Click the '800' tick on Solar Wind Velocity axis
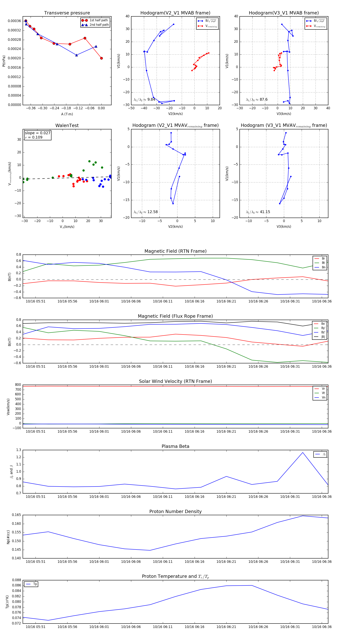Screen dimensions: 351x644 18,385
